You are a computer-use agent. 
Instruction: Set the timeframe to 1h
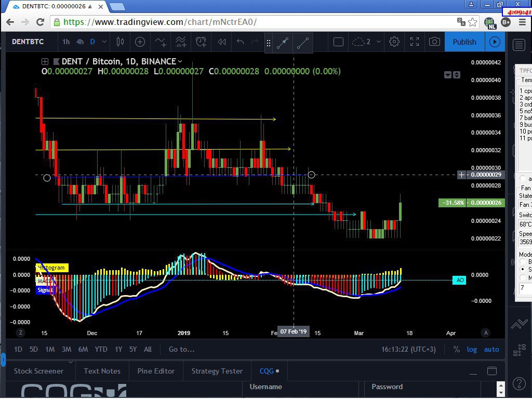click(66, 42)
